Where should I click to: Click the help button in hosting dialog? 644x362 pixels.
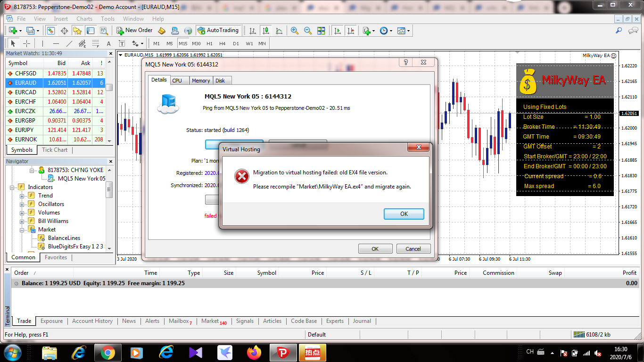[x=405, y=63]
